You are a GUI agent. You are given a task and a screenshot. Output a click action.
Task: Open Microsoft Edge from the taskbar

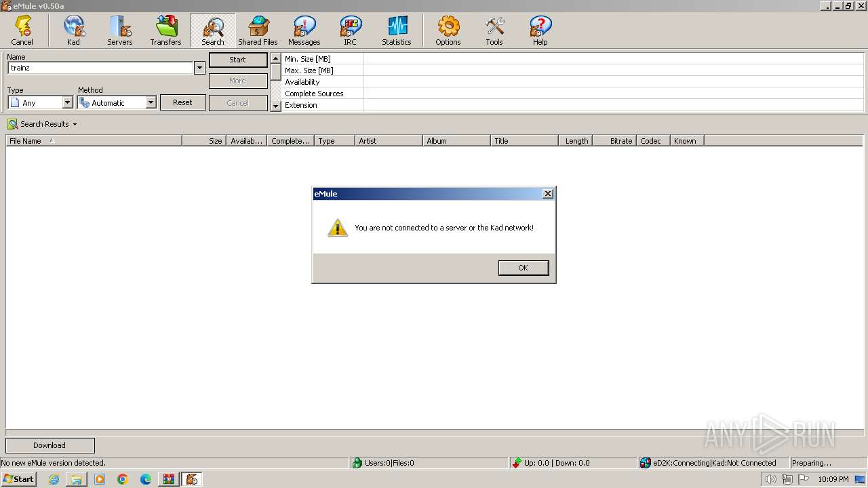(146, 479)
